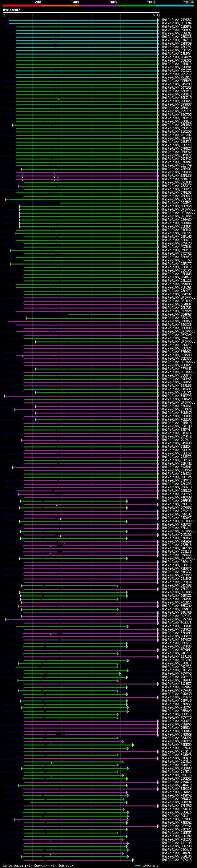The image size is (197, 868).
Task: Click the UniRef100_C9L121 label
Action: [x=177, y=281]
